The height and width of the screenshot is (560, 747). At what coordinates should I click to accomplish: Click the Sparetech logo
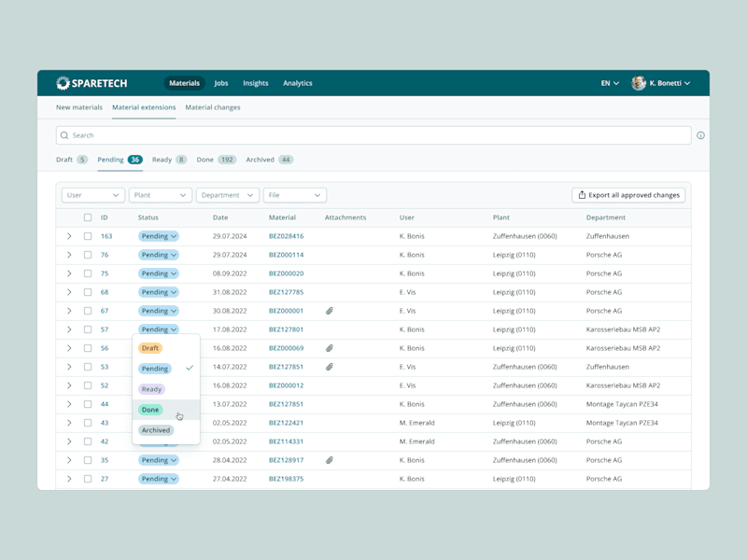point(92,83)
